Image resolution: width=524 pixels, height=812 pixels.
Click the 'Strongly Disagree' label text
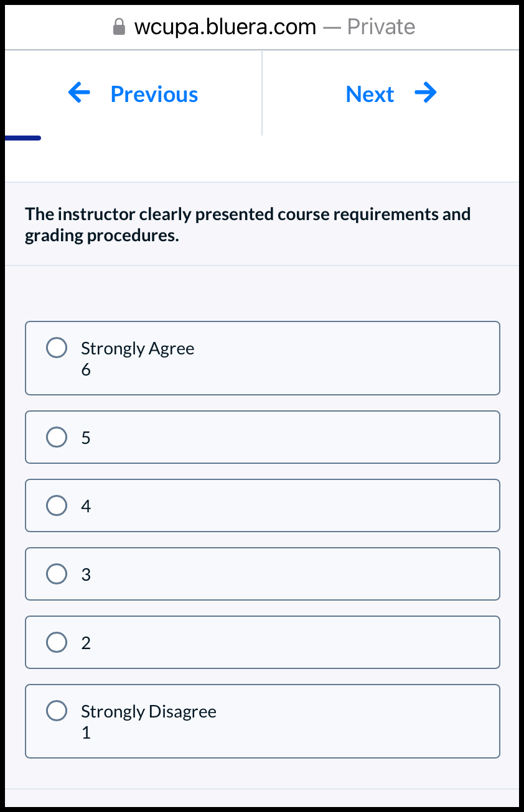pyautogui.click(x=149, y=711)
